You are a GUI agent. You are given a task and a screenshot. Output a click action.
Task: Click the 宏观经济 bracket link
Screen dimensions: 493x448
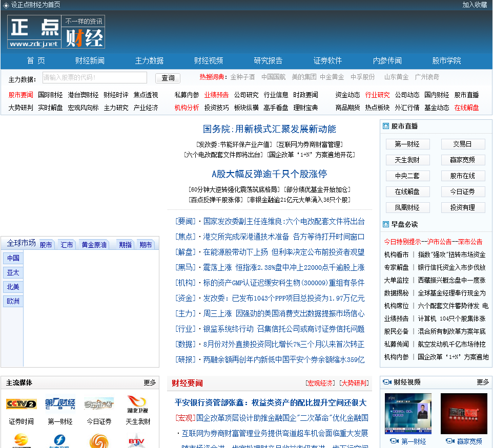[320, 383]
